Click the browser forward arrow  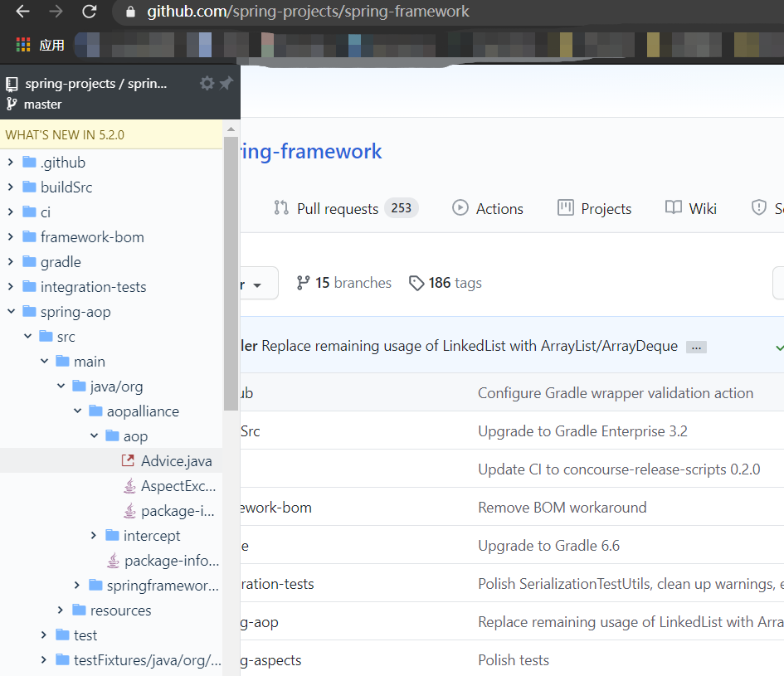pos(56,11)
